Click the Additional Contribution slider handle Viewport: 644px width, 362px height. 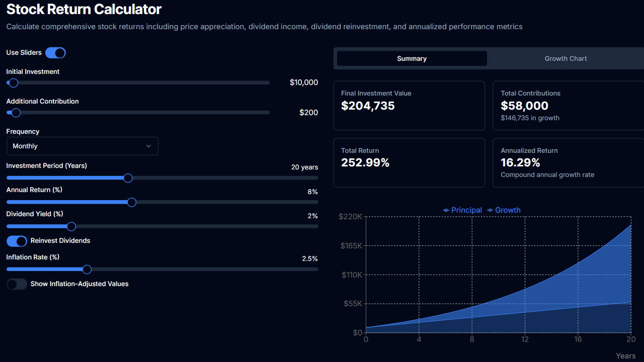[15, 113]
